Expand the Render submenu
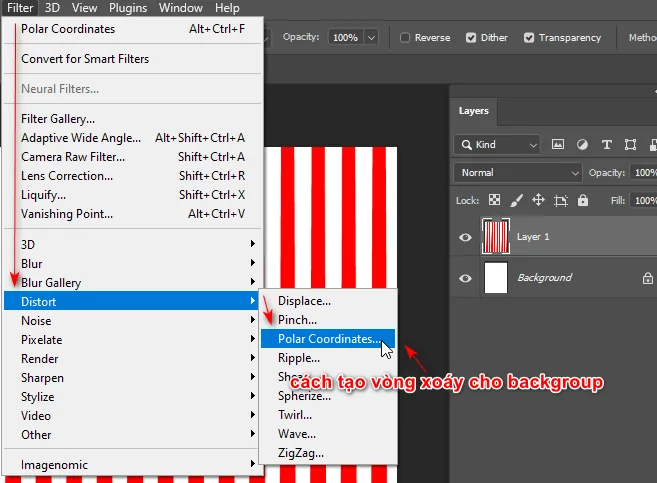Viewport: 657px width, 483px height. click(133, 359)
